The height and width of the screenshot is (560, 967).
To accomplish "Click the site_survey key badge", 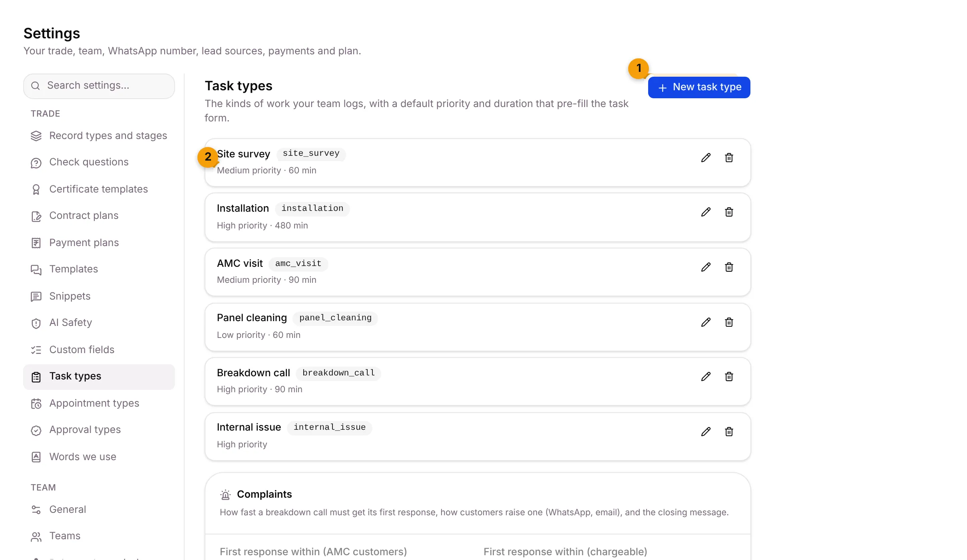I will pos(311,154).
